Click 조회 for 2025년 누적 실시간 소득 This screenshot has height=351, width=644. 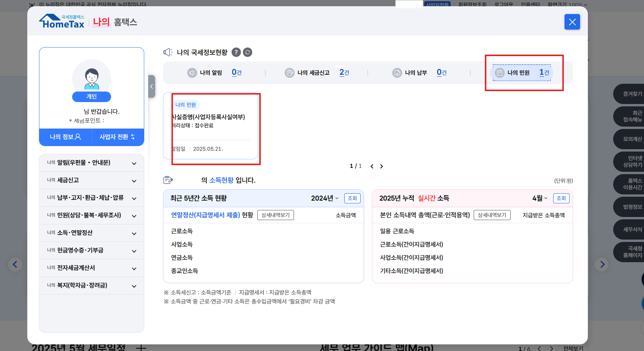pos(561,198)
